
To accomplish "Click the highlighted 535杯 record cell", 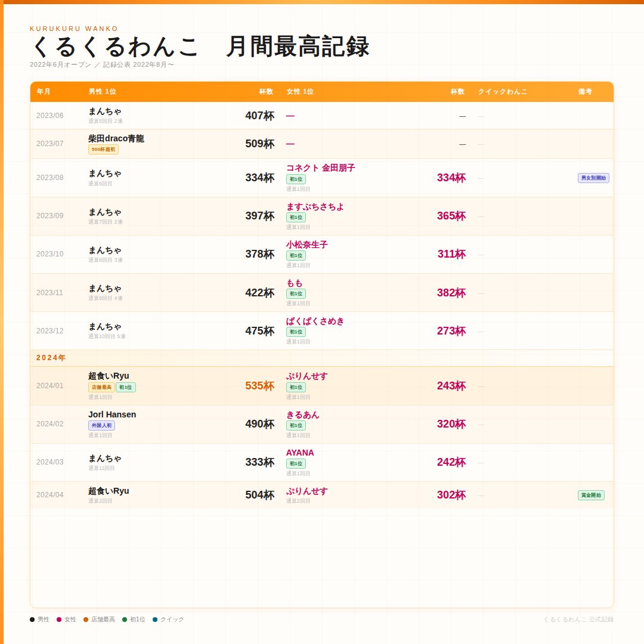I will tap(260, 386).
